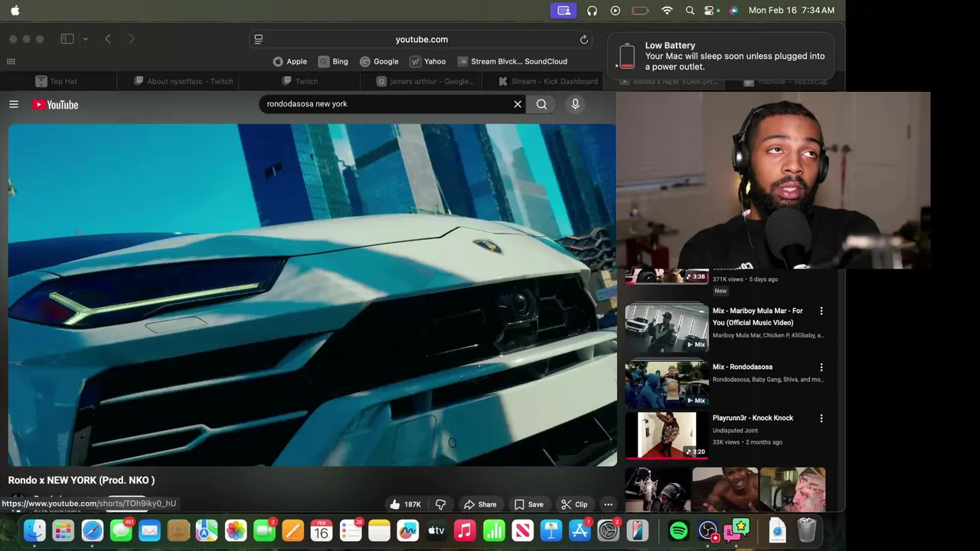The width and height of the screenshot is (980, 551).
Task: Show Safari favorites grid icon
Action: (11, 61)
